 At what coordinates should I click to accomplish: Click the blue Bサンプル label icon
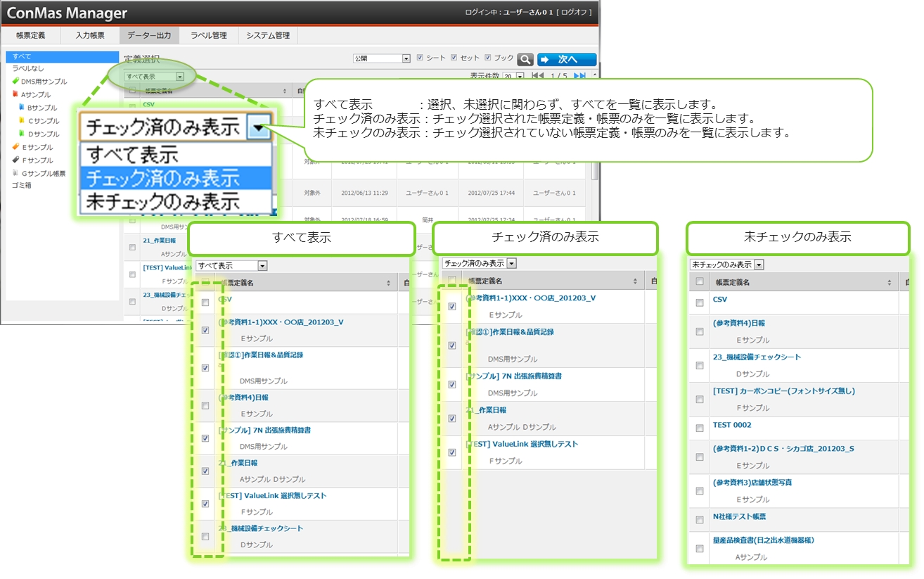(x=22, y=108)
